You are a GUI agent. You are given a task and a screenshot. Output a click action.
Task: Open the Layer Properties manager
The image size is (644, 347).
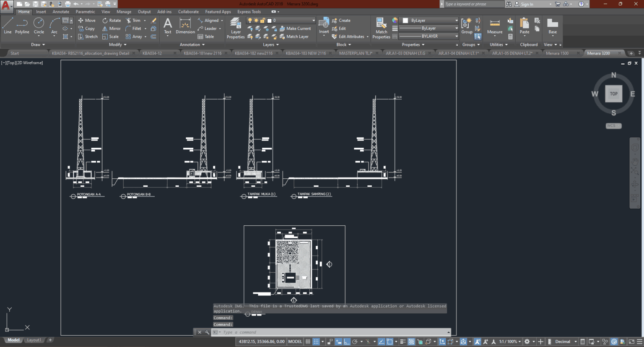[x=235, y=28]
